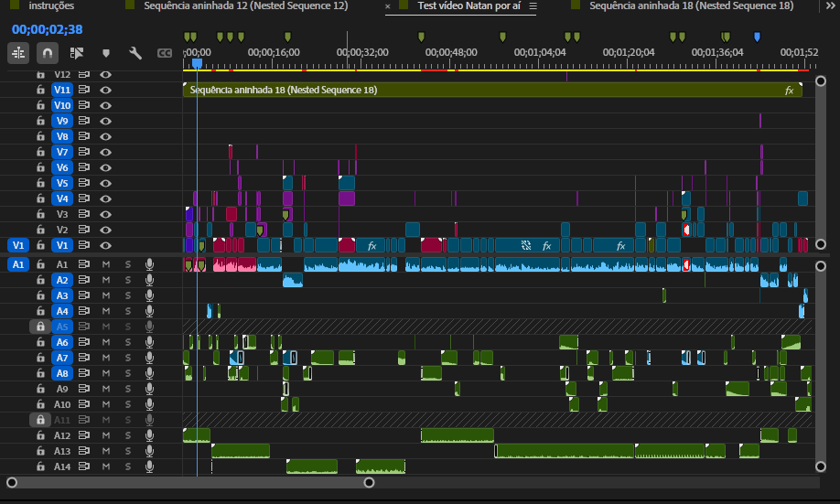The height and width of the screenshot is (504, 840).
Task: Click the blue marker in time ruler
Action: pos(757,37)
